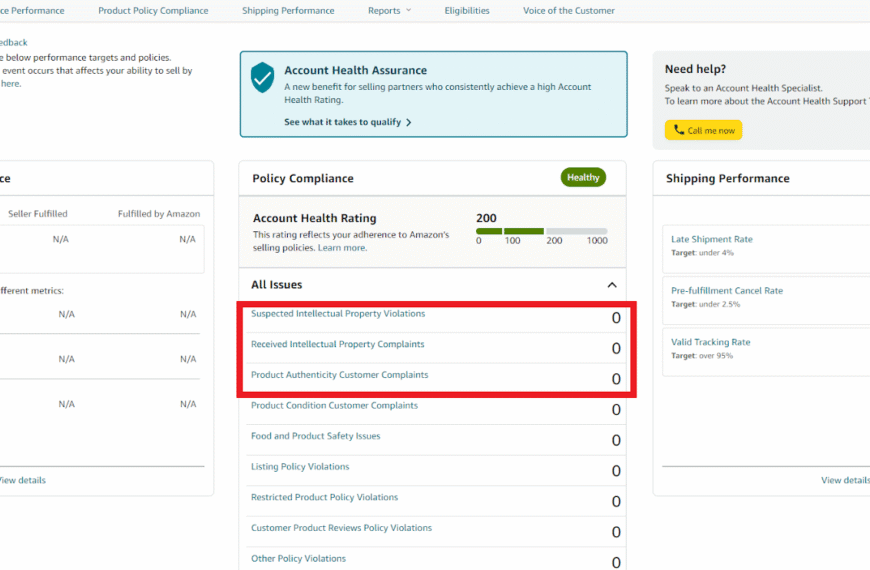Viewport: 870px width, 570px height.
Task: Open Restricted Product Policy Violations
Action: click(x=324, y=497)
